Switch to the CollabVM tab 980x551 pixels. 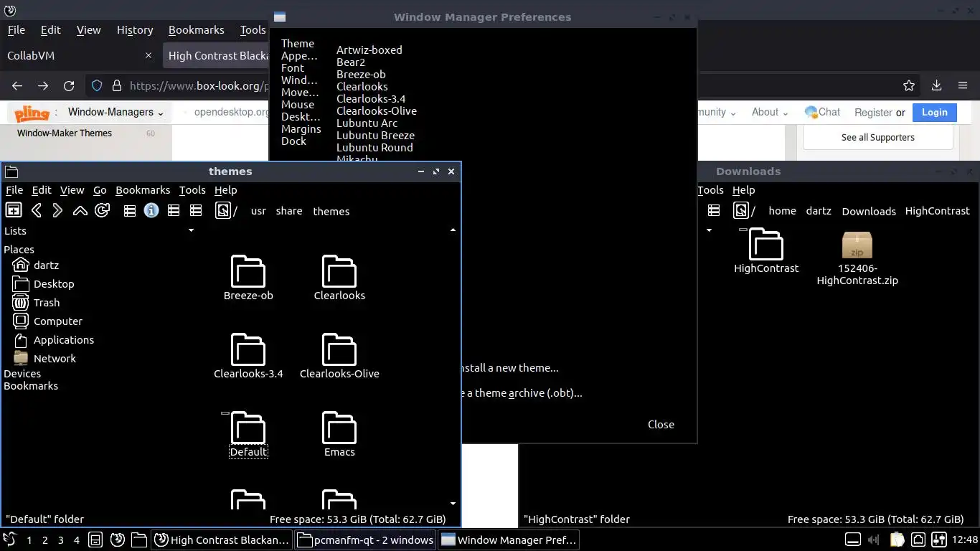click(79, 55)
